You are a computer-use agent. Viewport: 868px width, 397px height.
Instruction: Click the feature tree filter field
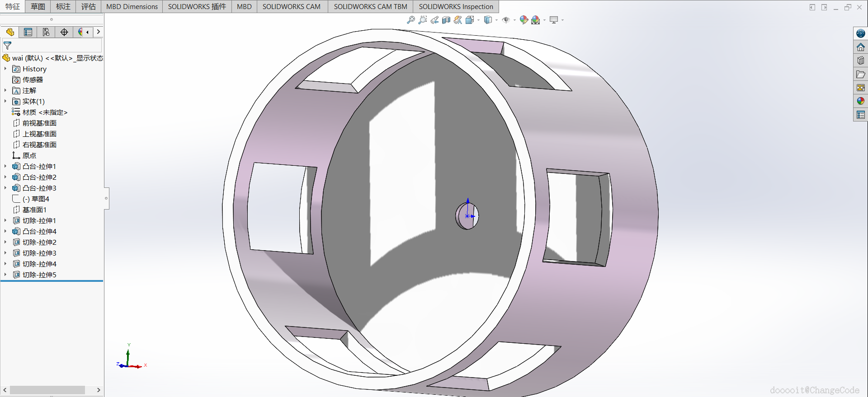[x=54, y=46]
